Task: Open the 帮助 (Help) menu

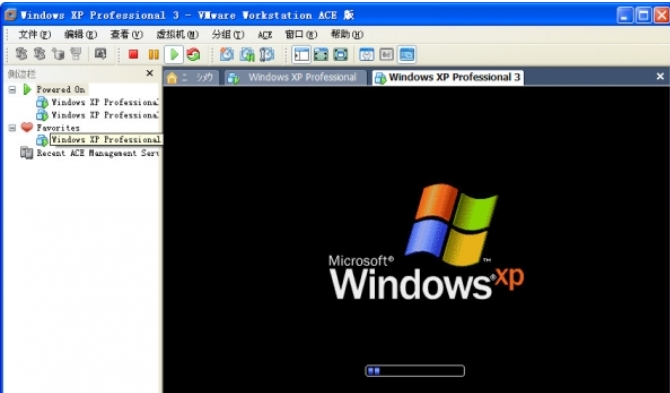Action: pyautogui.click(x=347, y=35)
